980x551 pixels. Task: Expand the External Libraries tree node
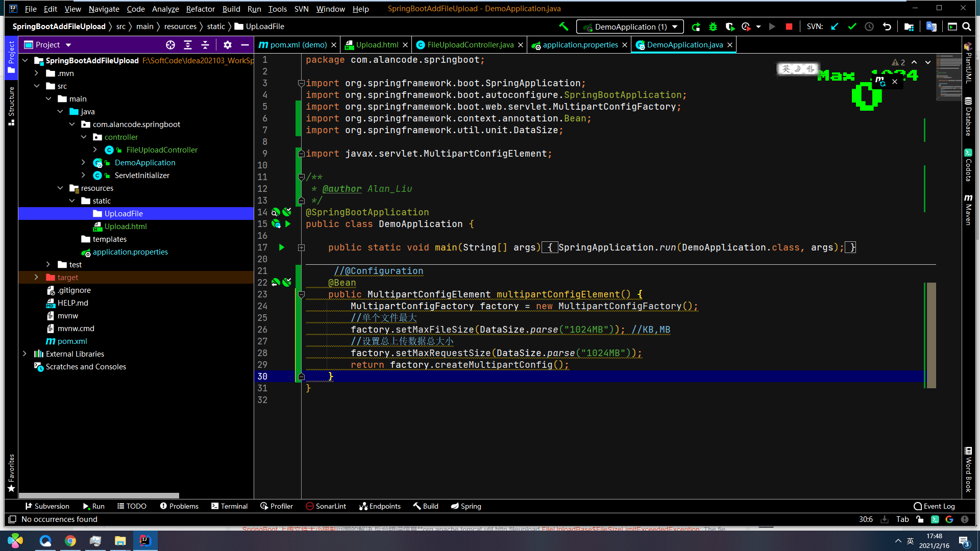(24, 353)
